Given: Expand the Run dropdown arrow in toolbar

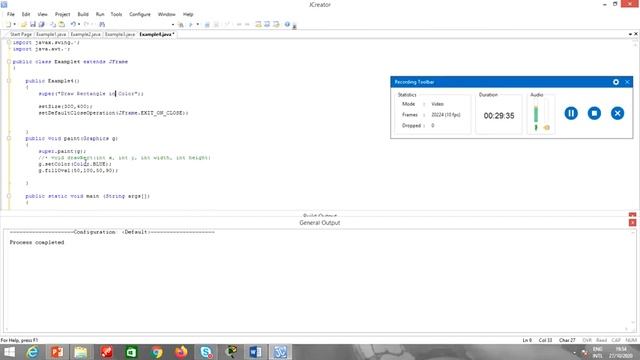Looking at the screenshot, I should coord(198,24).
